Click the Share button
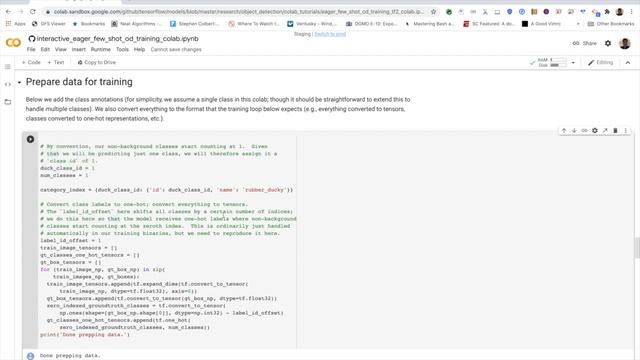Image resolution: width=640 pixels, height=360 pixels. click(x=584, y=43)
